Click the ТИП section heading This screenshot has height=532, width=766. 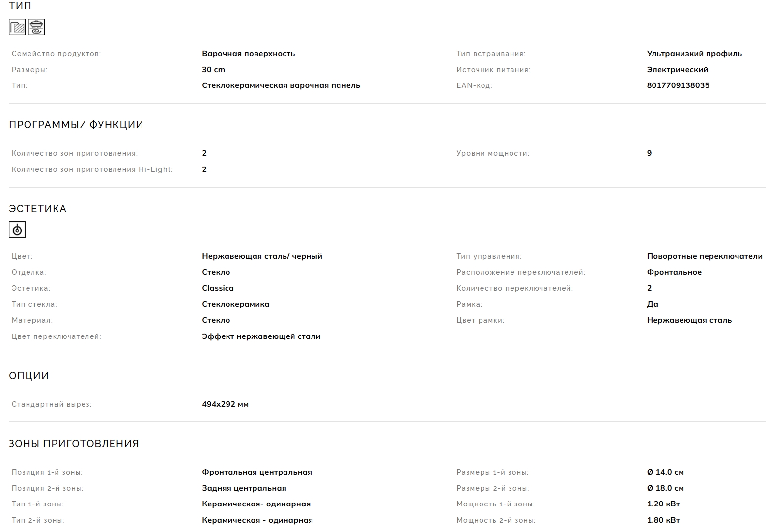tap(20, 6)
